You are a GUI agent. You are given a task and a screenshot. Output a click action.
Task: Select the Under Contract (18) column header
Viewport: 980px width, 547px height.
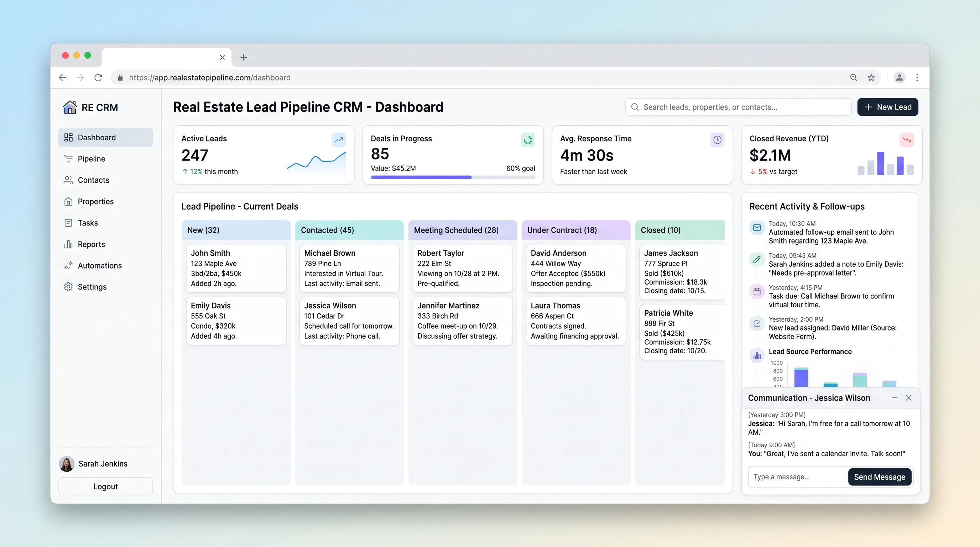tap(576, 230)
